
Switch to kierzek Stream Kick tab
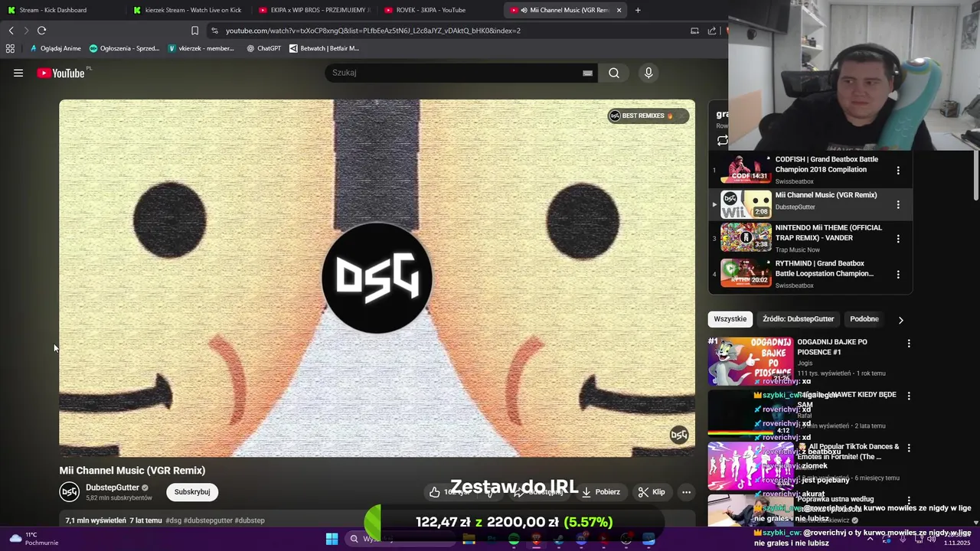[x=188, y=10]
